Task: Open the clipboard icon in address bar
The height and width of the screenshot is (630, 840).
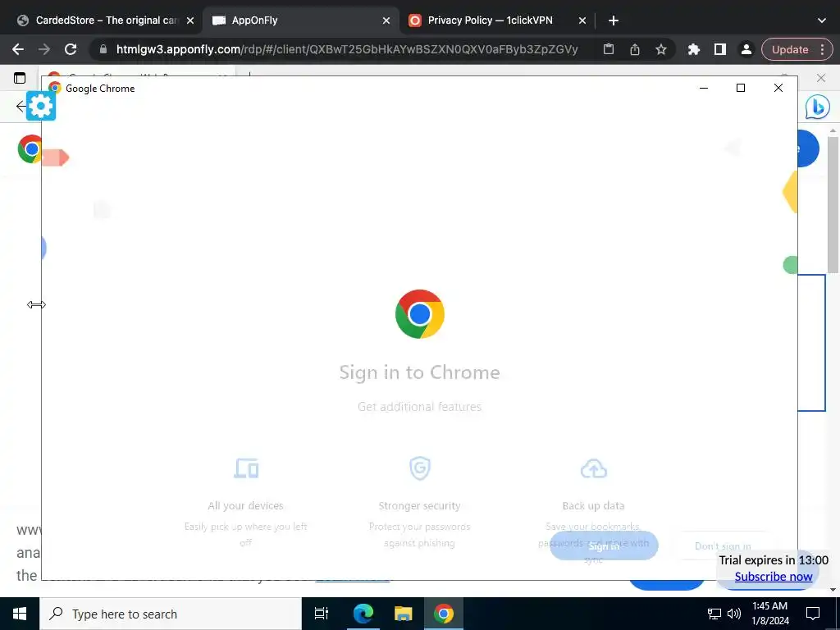Action: tap(609, 49)
